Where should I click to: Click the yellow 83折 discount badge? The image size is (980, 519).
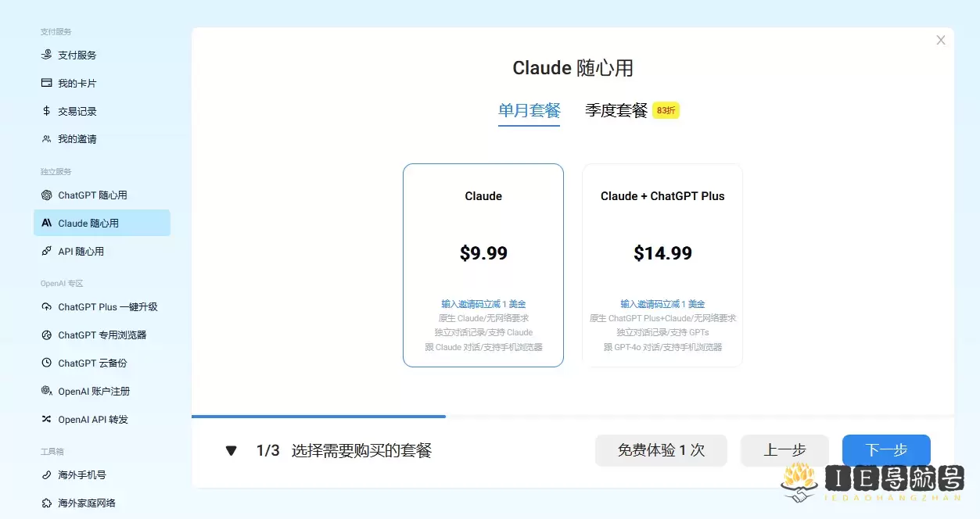click(666, 110)
